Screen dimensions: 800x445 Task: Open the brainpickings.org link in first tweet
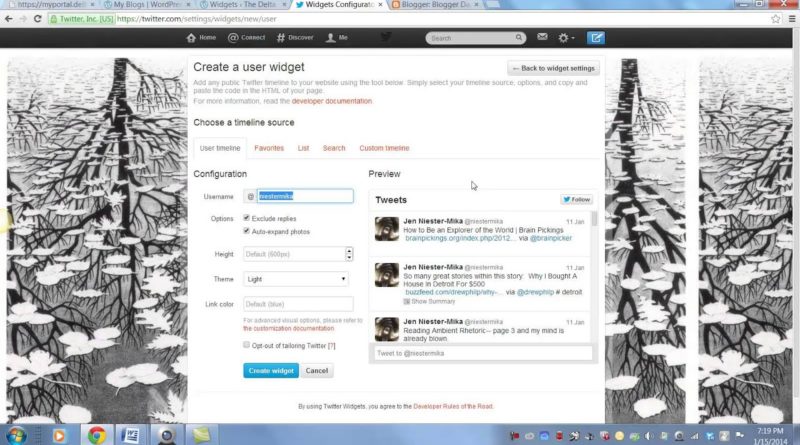pyautogui.click(x=461, y=238)
